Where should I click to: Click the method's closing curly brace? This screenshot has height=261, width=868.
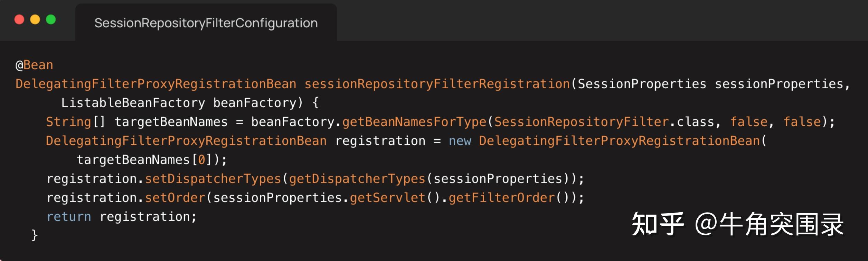point(34,235)
